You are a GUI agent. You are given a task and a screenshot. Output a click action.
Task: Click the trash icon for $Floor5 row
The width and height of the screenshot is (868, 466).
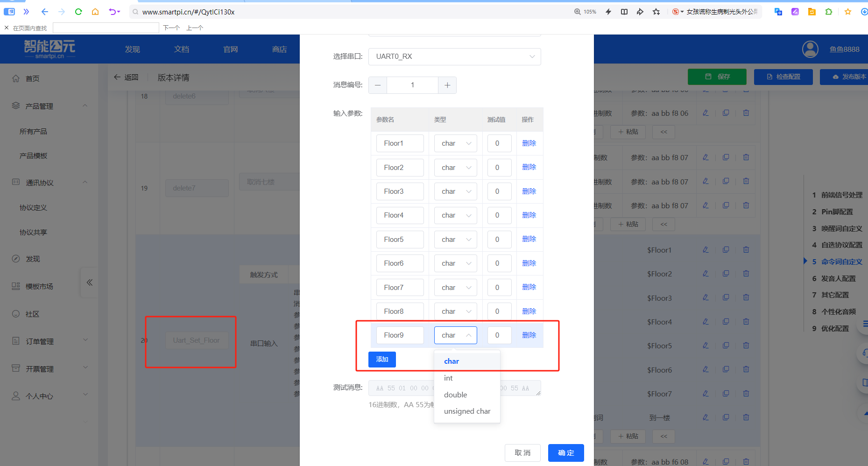pos(746,346)
